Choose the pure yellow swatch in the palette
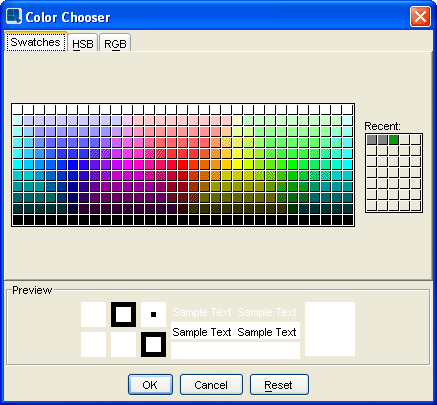The height and width of the screenshot is (405, 437). pos(237,165)
